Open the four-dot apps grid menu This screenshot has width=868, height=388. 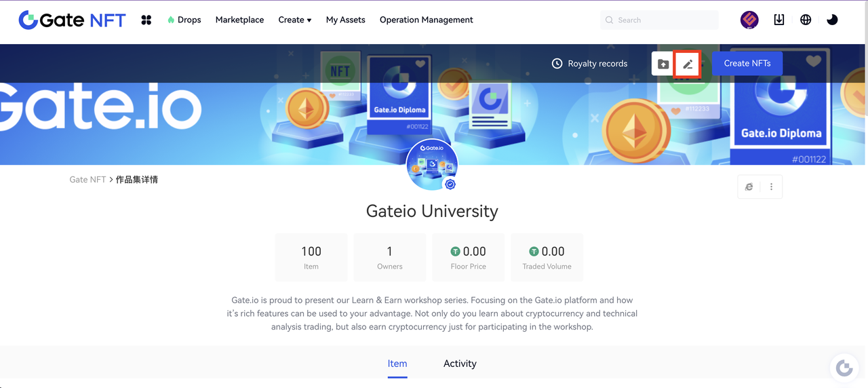pyautogui.click(x=146, y=20)
